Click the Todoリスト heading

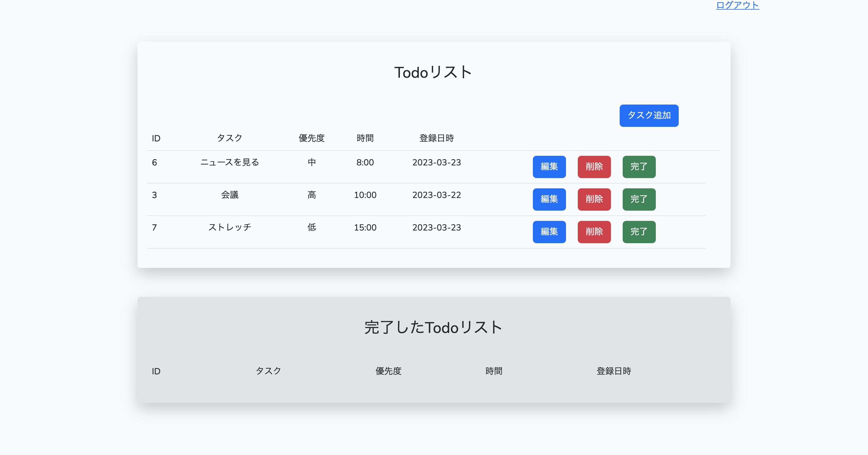pyautogui.click(x=433, y=72)
